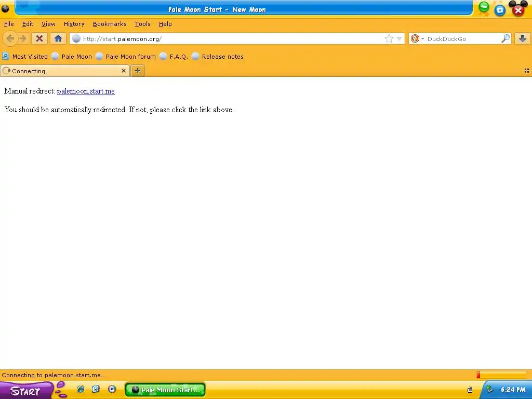Go back with the Back arrow

point(10,38)
